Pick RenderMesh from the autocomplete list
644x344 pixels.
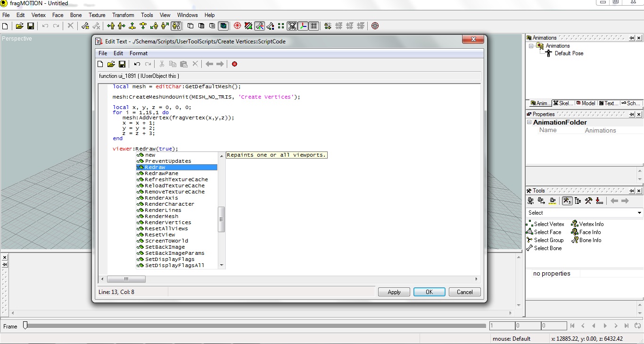pos(161,216)
